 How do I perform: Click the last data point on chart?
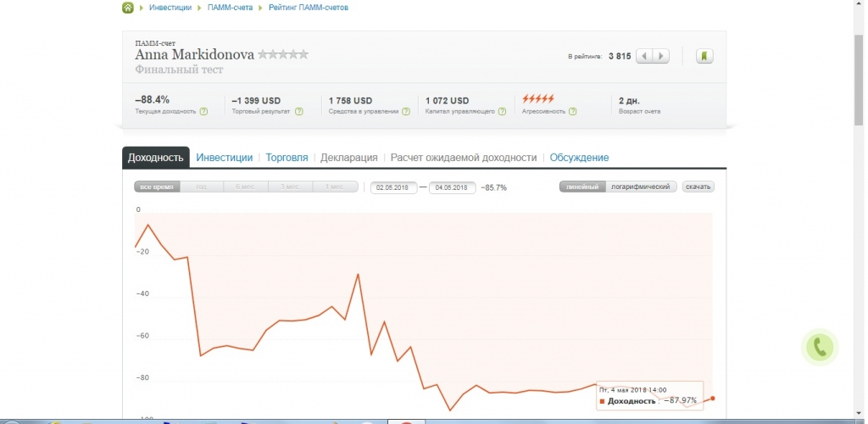click(x=713, y=399)
